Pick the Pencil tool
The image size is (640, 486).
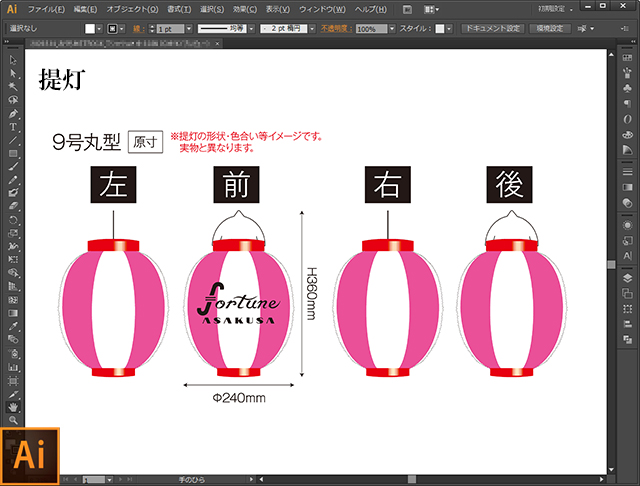[x=13, y=180]
